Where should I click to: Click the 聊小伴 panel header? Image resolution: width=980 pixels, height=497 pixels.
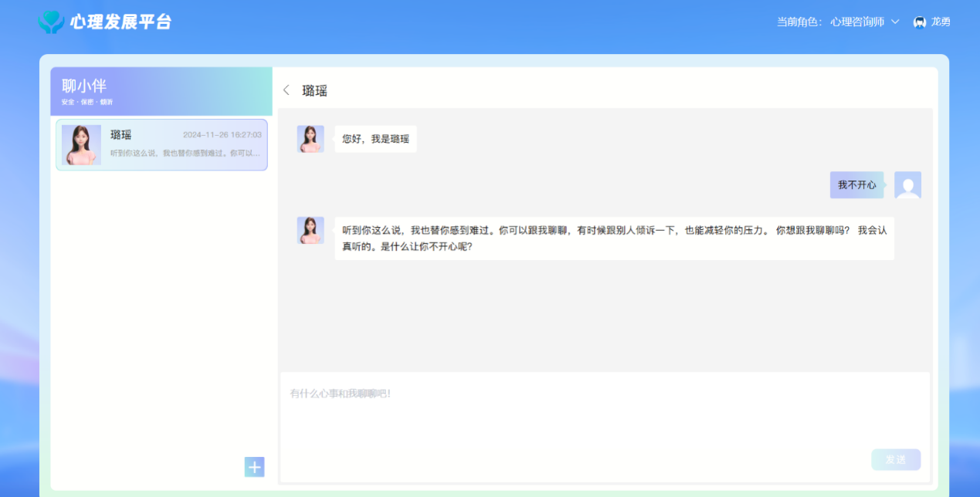[x=161, y=91]
